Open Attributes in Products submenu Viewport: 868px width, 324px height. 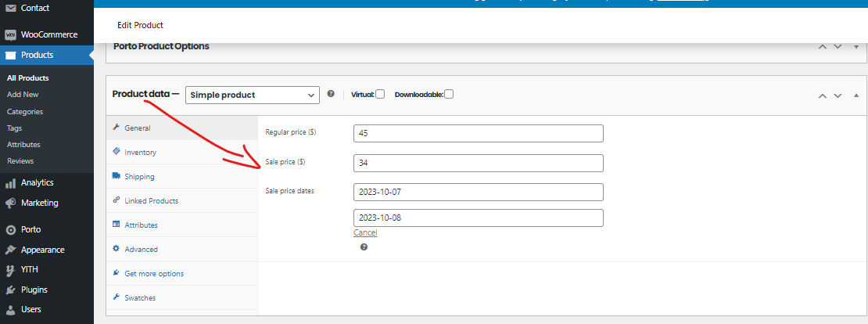(x=23, y=145)
